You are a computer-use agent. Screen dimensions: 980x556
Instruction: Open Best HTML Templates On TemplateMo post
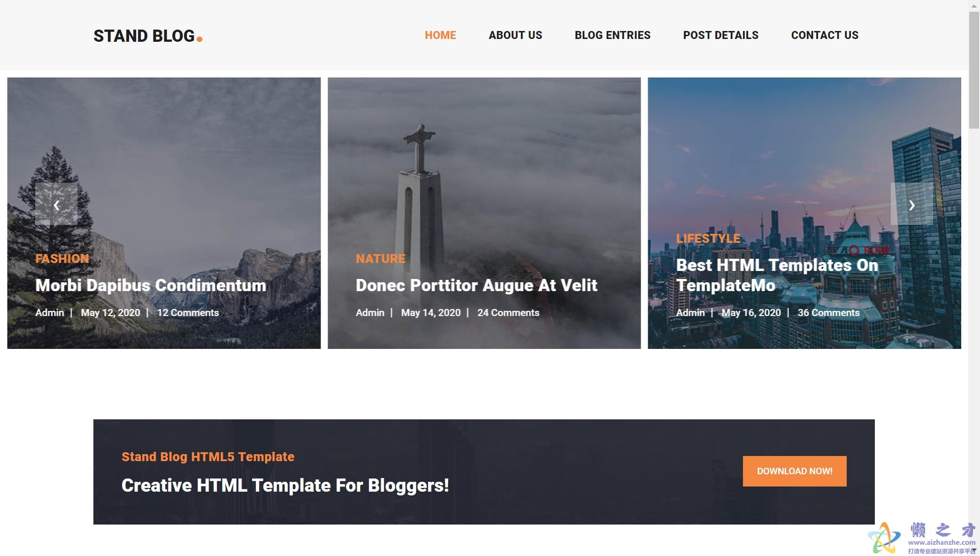777,275
